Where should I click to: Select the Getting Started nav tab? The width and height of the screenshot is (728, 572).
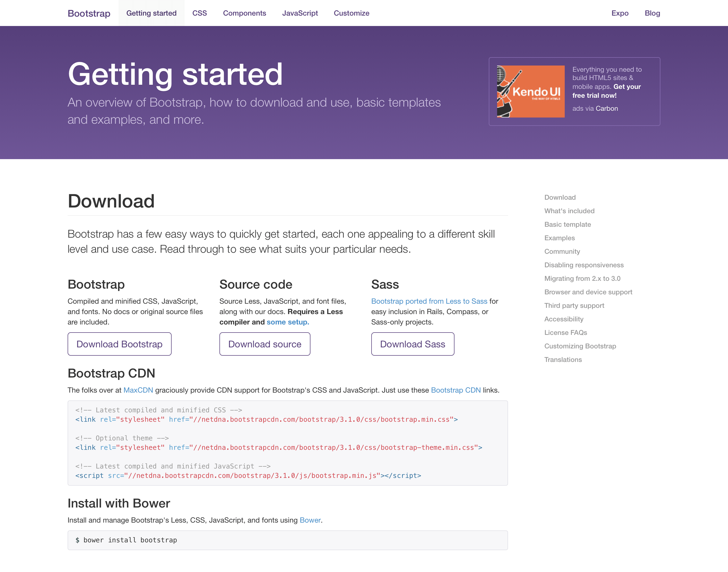tap(151, 13)
